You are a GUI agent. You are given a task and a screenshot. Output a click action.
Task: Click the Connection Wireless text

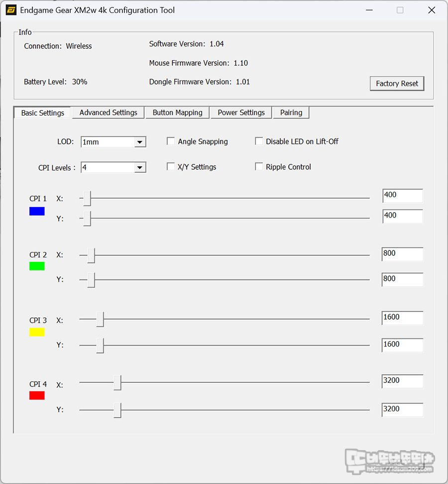58,46
